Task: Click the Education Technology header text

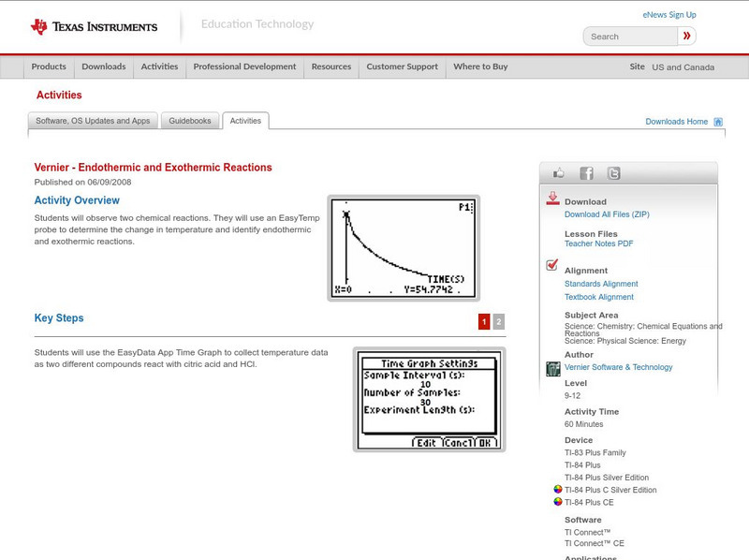Action: pyautogui.click(x=257, y=24)
